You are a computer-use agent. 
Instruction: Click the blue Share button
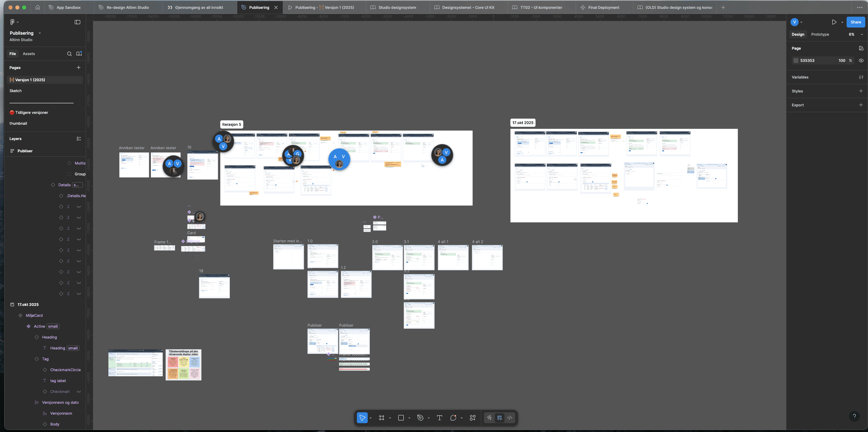tap(855, 22)
